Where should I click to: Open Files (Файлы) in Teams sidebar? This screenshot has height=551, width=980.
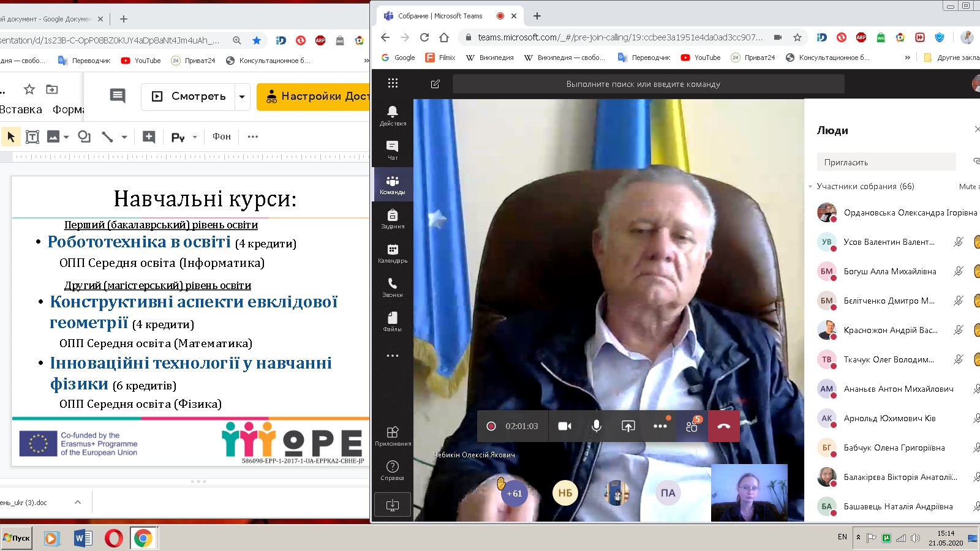pos(393,321)
